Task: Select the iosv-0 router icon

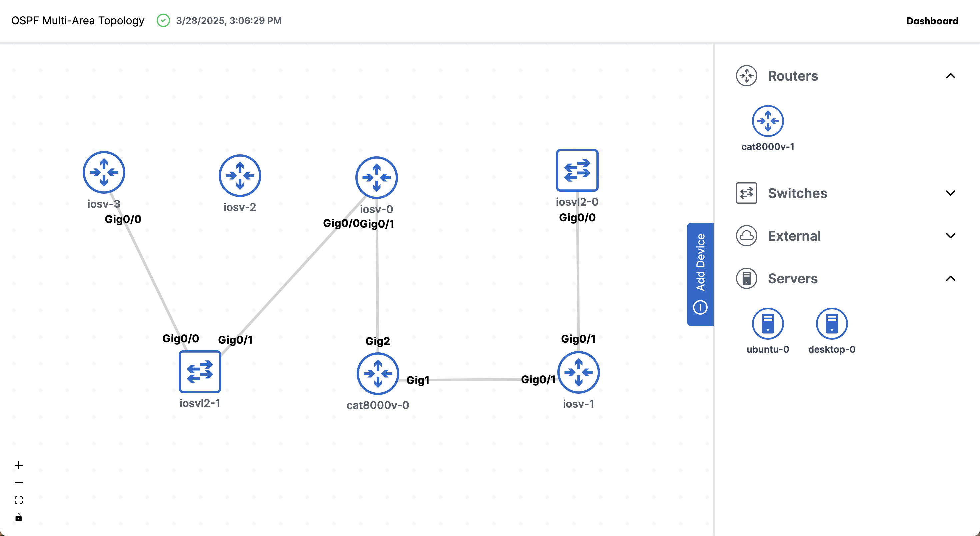Action: click(x=376, y=177)
